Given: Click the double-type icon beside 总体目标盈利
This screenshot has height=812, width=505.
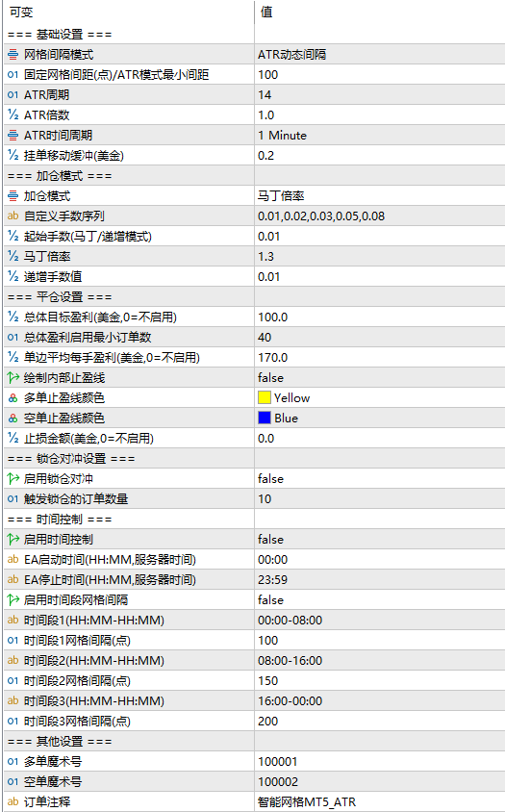Looking at the screenshot, I should click(13, 317).
